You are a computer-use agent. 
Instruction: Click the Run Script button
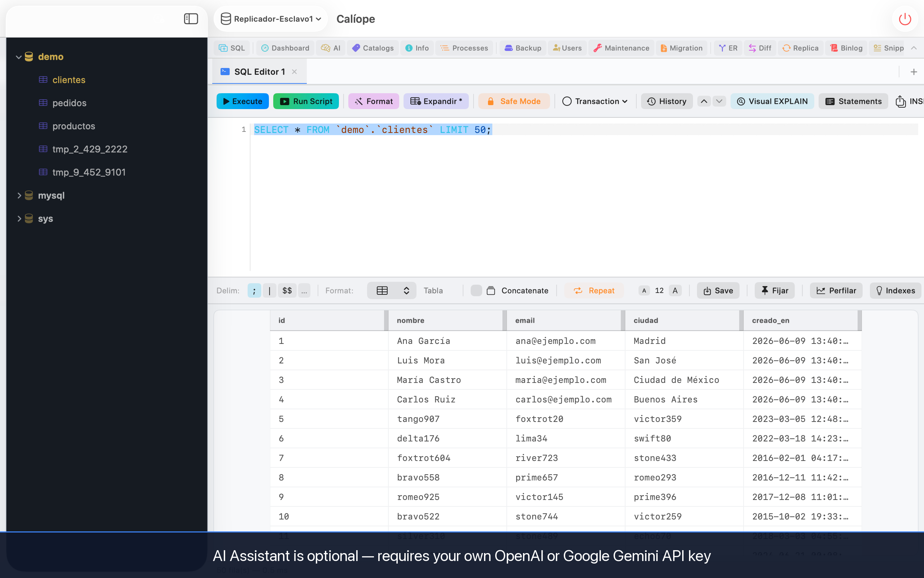306,101
